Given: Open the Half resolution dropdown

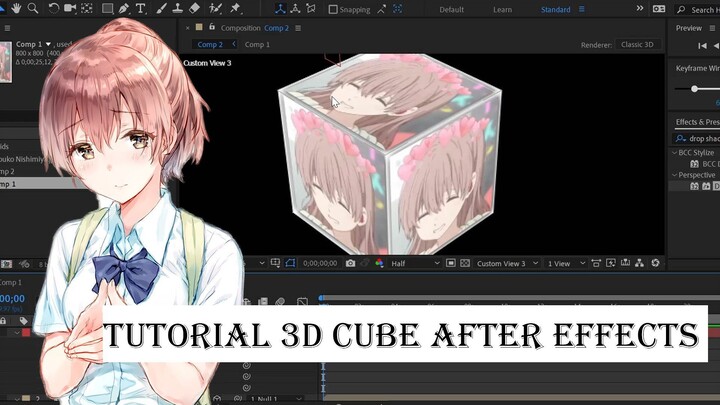Looking at the screenshot, I should [415, 264].
